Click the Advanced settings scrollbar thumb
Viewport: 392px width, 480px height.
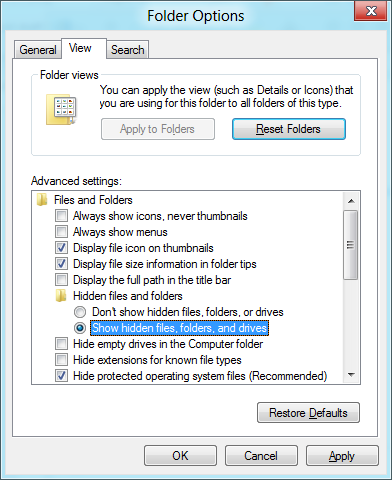(351, 245)
